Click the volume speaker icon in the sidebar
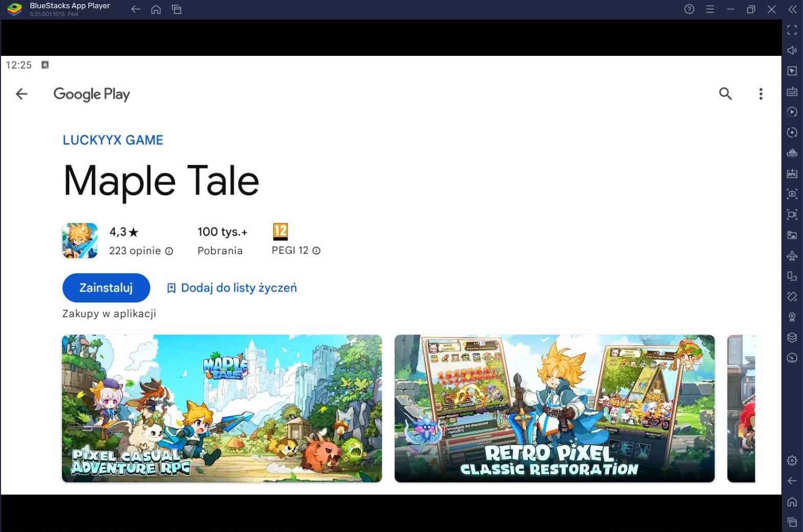 pyautogui.click(x=792, y=50)
